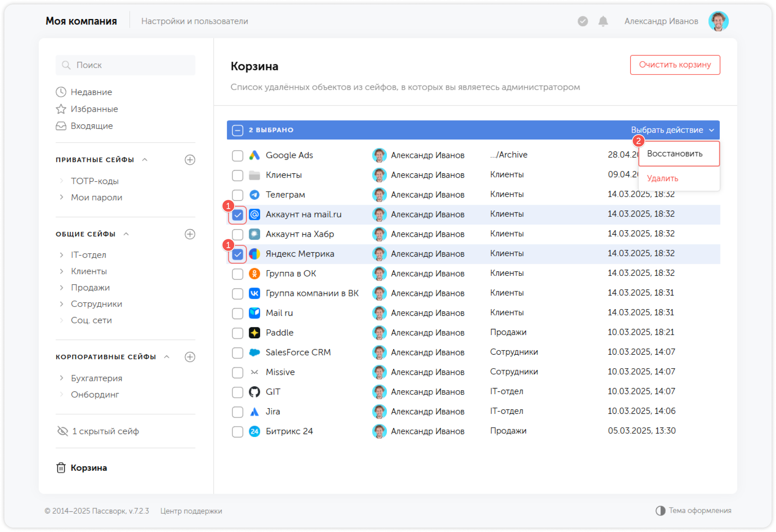Choose Восстановить from the action menu

click(x=674, y=154)
